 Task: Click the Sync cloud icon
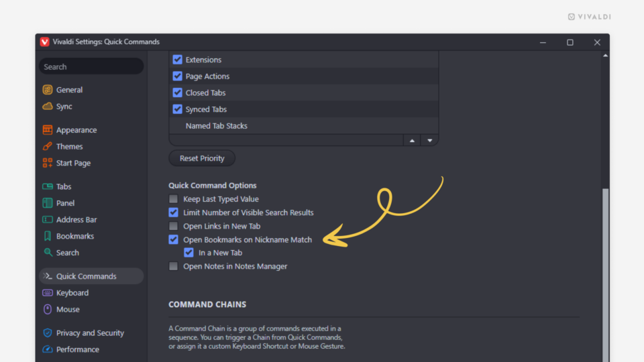[x=48, y=107]
